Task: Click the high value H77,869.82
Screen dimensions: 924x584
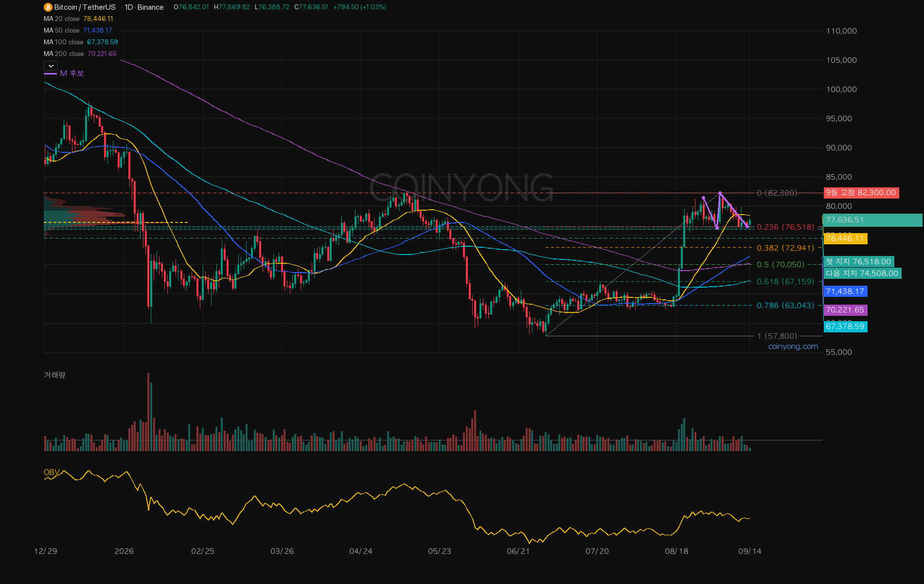Action: 232,7
